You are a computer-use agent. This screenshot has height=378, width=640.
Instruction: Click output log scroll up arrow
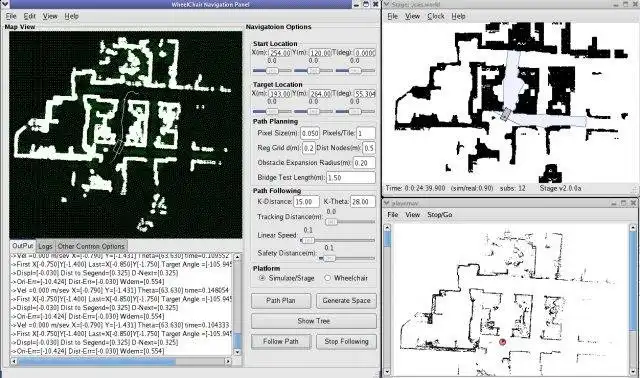(237, 257)
